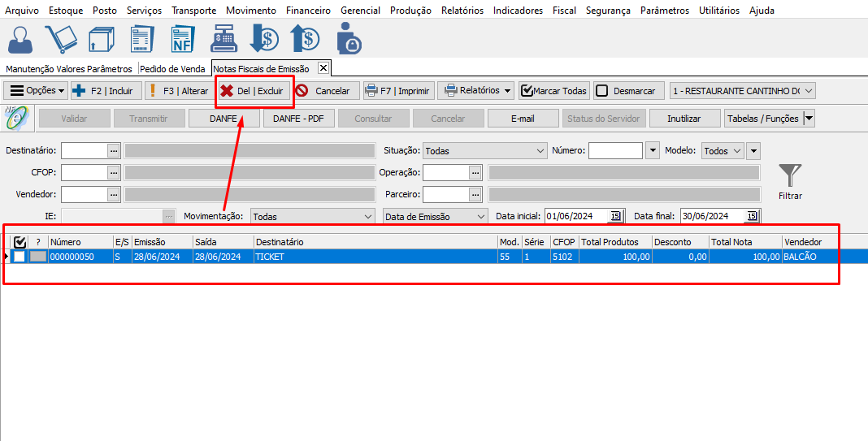
Task: Click the user padlock security icon
Action: (349, 39)
